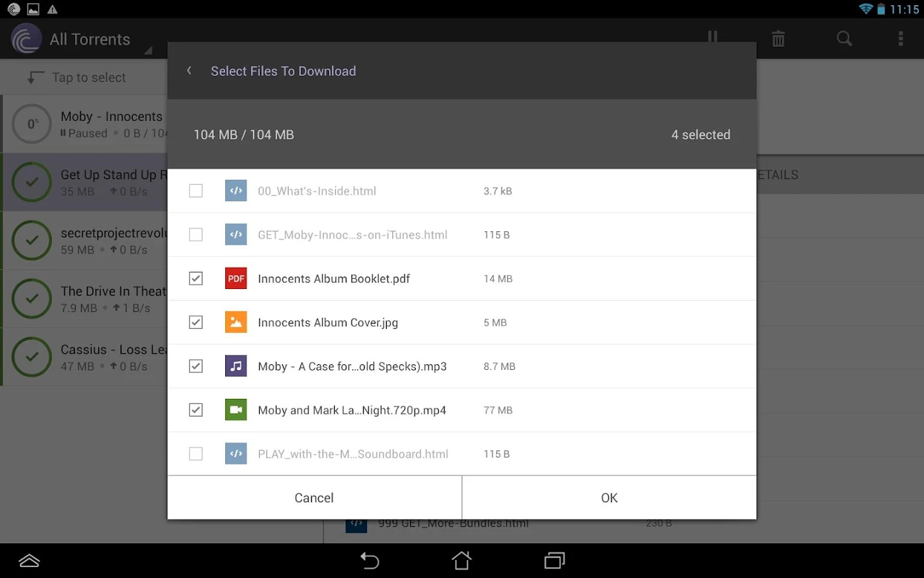Uncheck Innocents Album Booklet.pdf
Image resolution: width=924 pixels, height=578 pixels.
(x=196, y=278)
